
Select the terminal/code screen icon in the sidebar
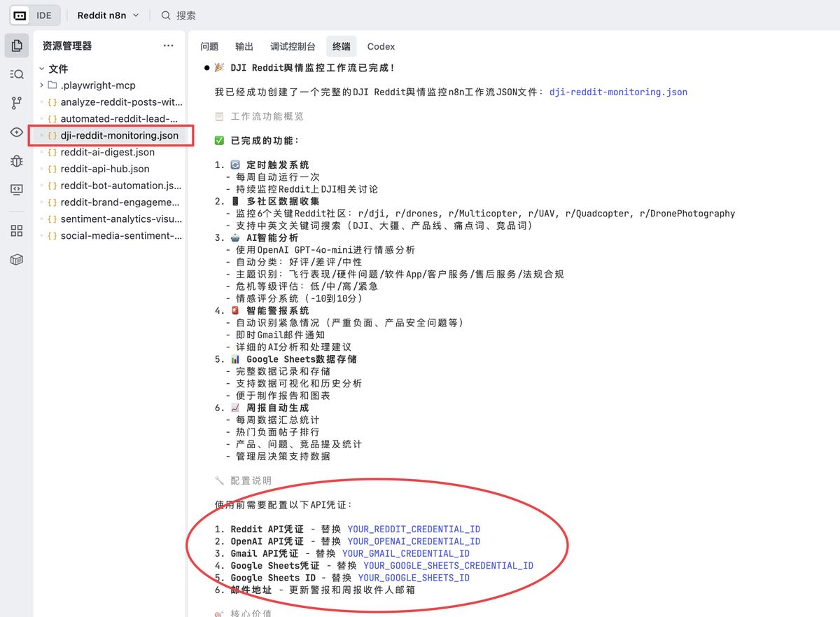16,189
